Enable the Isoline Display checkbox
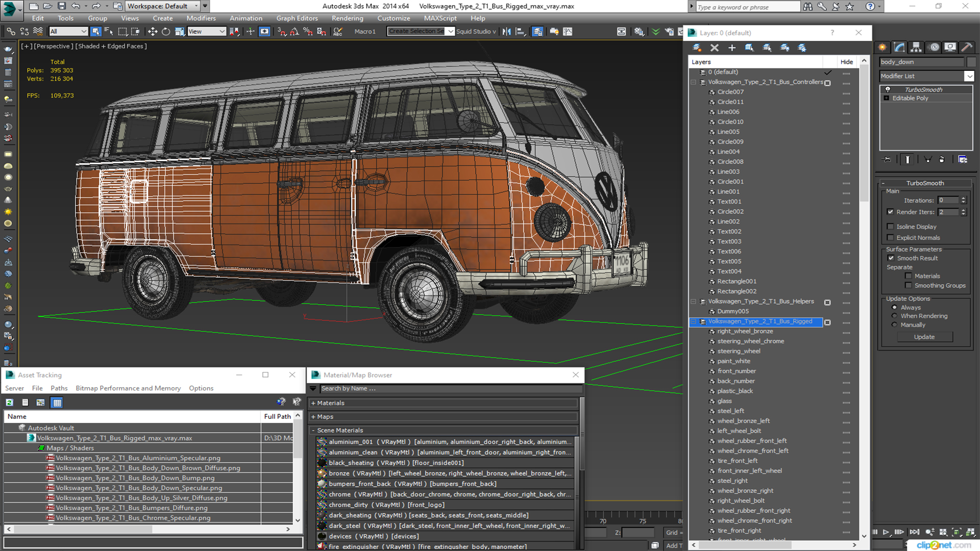980x551 pixels. [891, 227]
